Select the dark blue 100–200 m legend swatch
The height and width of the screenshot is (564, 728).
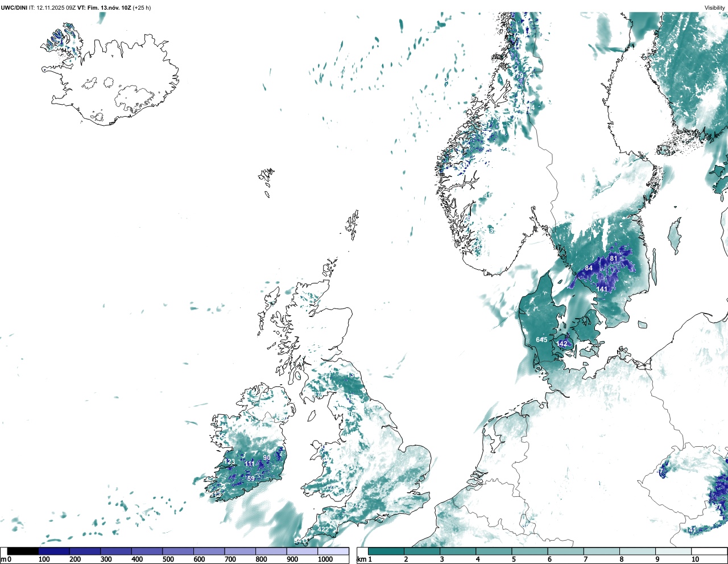[x=54, y=551]
